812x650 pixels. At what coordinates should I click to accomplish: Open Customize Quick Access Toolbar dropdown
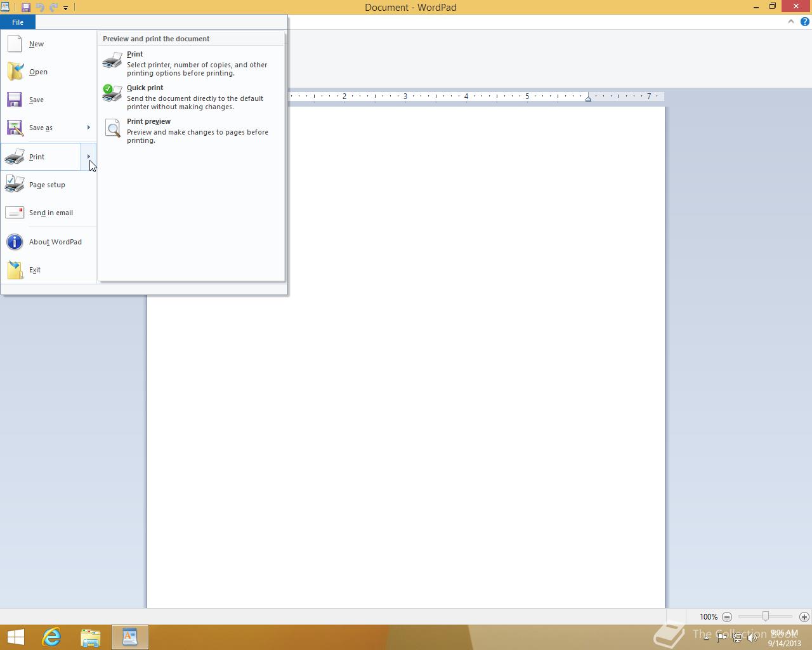coord(65,8)
